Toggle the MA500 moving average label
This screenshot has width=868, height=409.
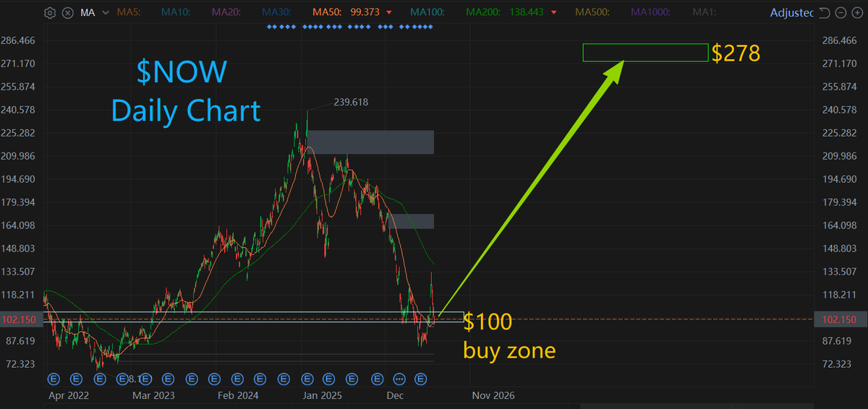pyautogui.click(x=593, y=13)
